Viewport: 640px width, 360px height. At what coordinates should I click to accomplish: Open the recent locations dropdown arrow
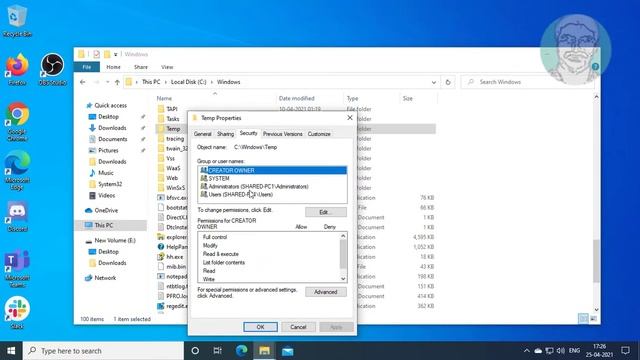(107, 82)
